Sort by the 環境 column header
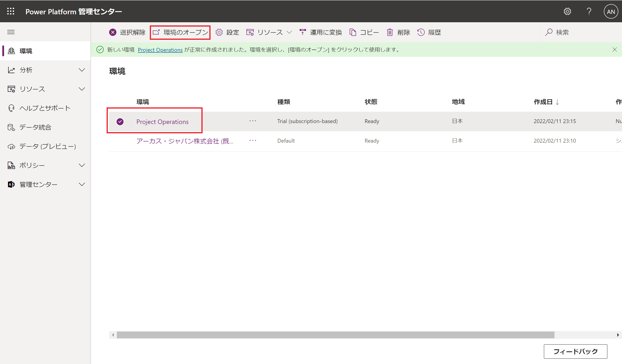The width and height of the screenshot is (622, 364). [143, 102]
